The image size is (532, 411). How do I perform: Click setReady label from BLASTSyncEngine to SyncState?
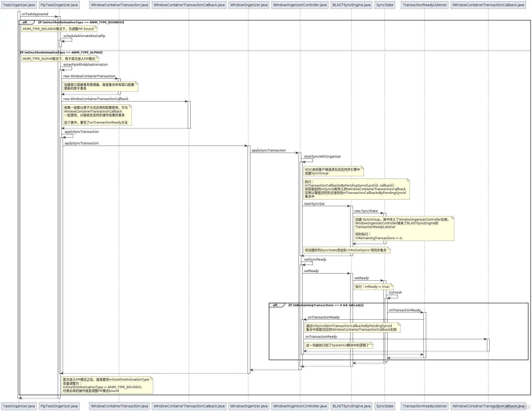(362, 278)
